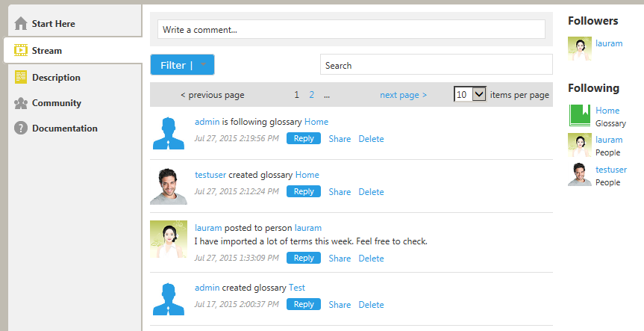
Task: Click the Start Here home icon
Action: (21, 24)
